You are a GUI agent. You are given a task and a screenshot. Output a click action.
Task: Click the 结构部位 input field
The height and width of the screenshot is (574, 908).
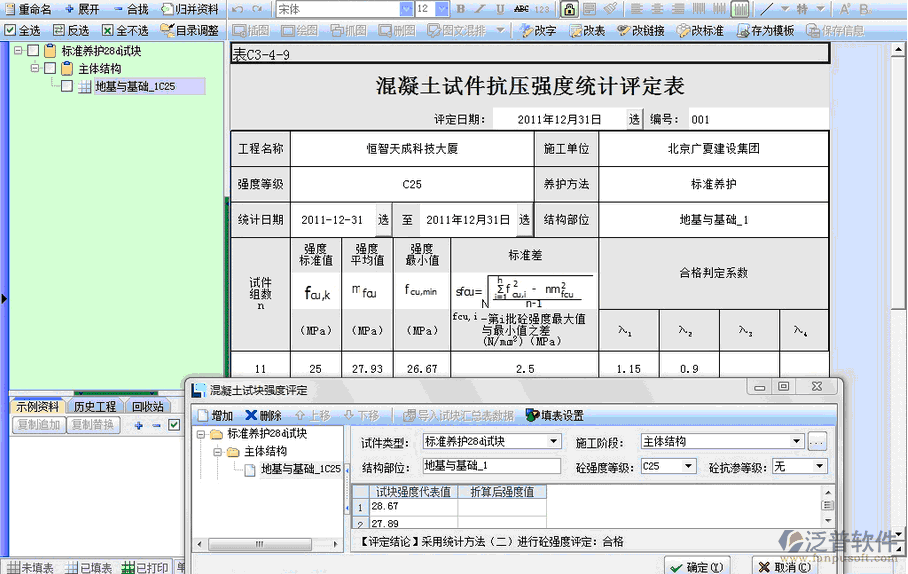click(x=490, y=466)
